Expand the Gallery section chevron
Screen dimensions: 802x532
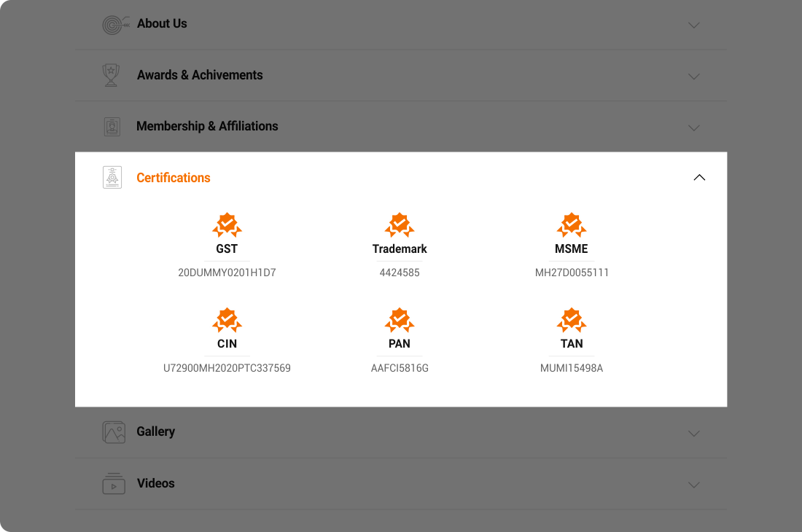coord(693,434)
